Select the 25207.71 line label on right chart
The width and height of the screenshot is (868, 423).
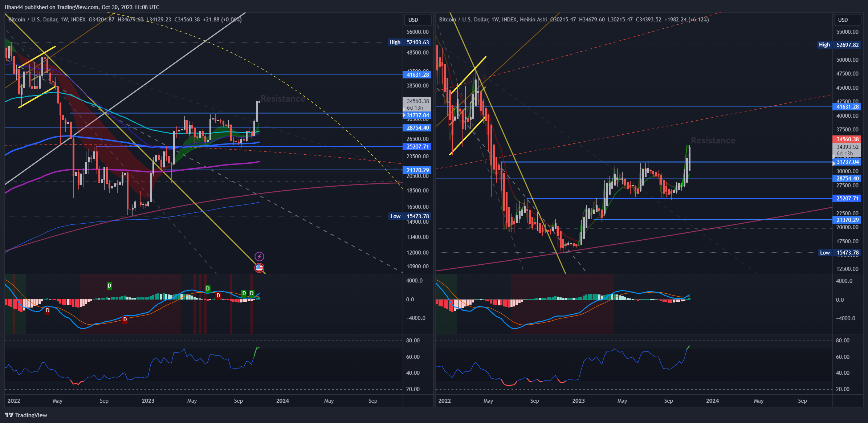[x=847, y=199]
